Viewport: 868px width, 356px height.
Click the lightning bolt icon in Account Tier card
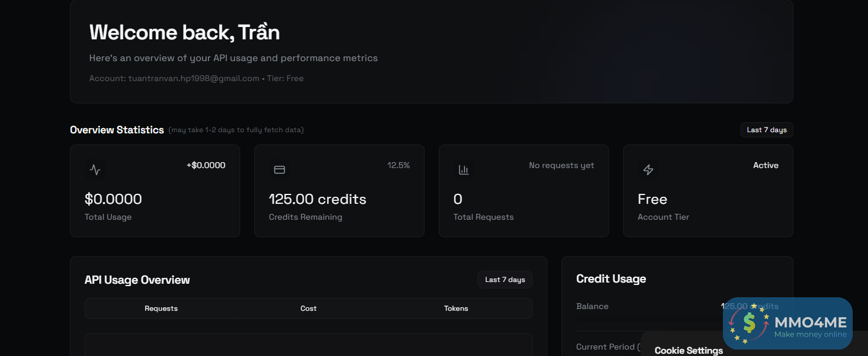648,170
